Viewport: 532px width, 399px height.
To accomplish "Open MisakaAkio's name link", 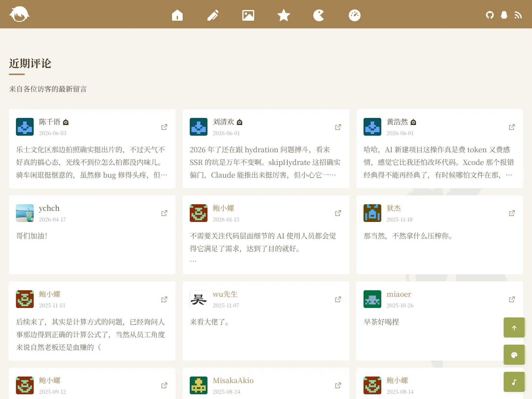I will [x=233, y=380].
